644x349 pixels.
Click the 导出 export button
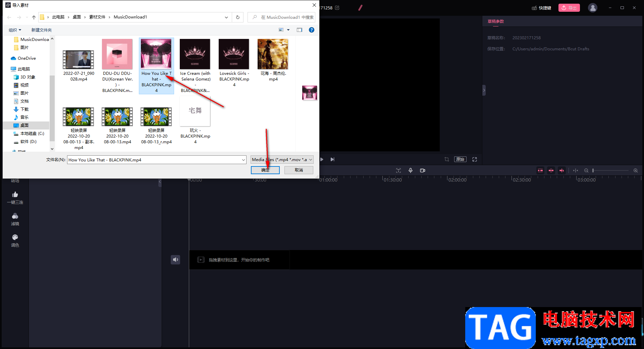[569, 8]
